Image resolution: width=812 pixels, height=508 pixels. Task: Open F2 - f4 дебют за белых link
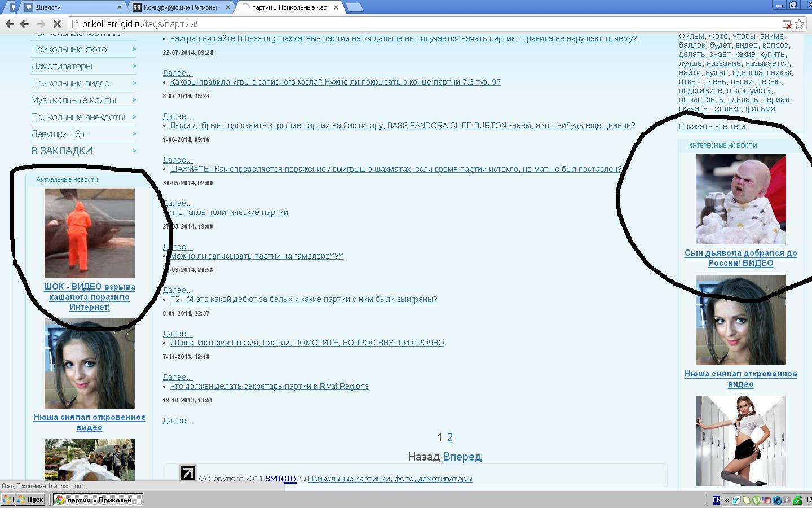pos(304,299)
